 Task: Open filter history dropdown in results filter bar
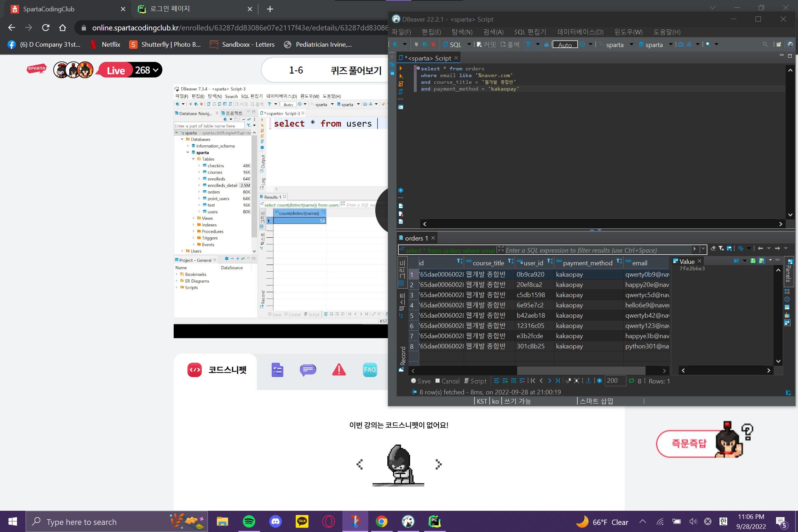tap(703, 249)
